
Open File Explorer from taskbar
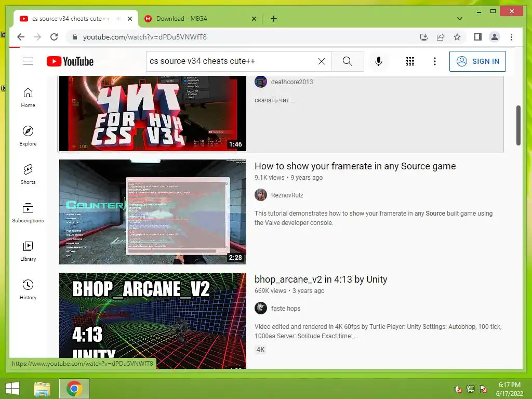[42, 389]
